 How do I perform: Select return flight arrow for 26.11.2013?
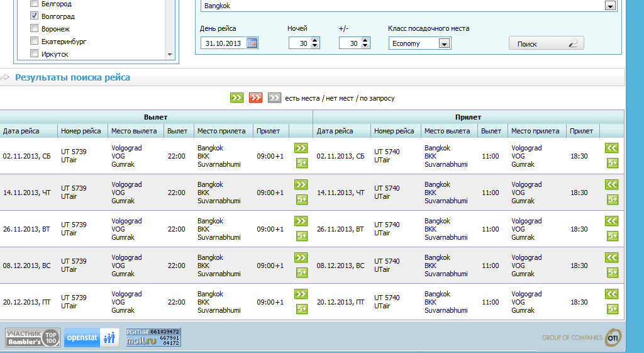click(x=611, y=221)
